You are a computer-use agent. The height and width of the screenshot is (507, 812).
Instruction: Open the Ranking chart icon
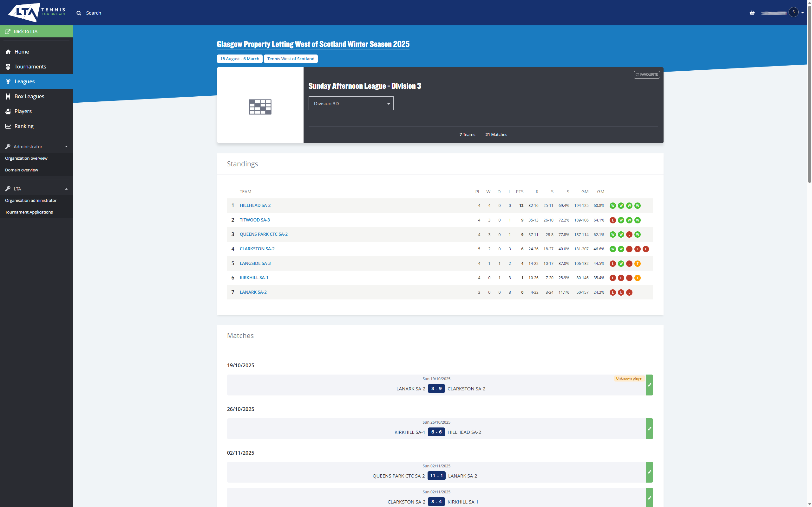coord(8,126)
